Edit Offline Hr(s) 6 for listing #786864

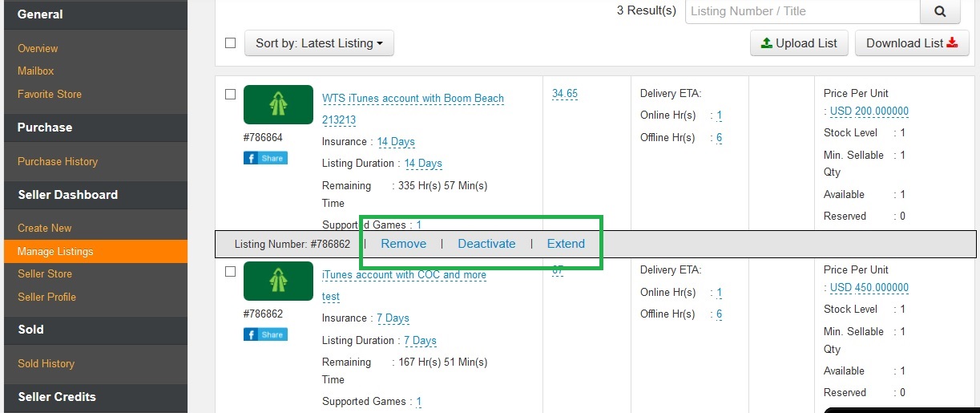click(x=720, y=138)
